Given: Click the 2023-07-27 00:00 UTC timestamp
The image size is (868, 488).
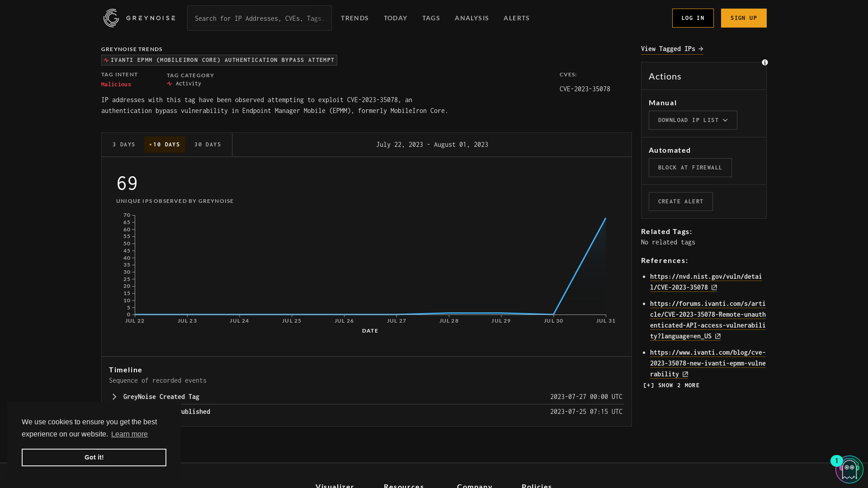Looking at the screenshot, I should (x=586, y=397).
